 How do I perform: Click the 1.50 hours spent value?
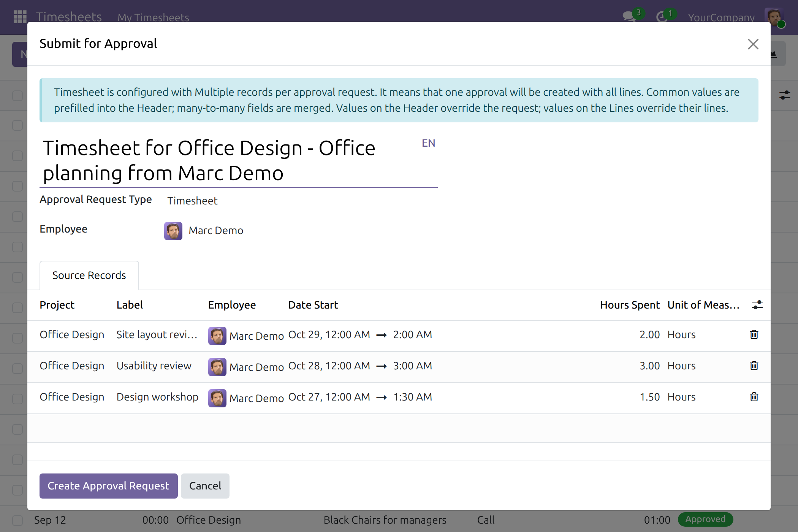(649, 397)
